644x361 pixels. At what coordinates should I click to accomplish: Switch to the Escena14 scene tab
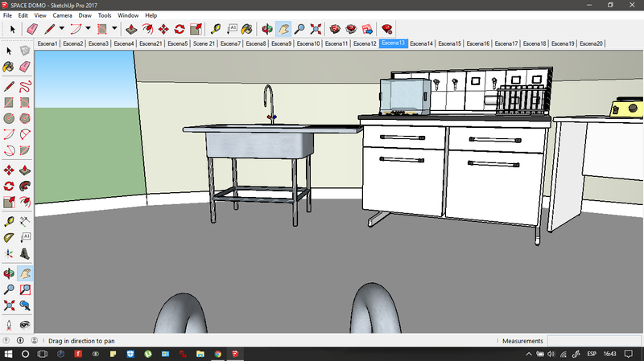pyautogui.click(x=422, y=43)
